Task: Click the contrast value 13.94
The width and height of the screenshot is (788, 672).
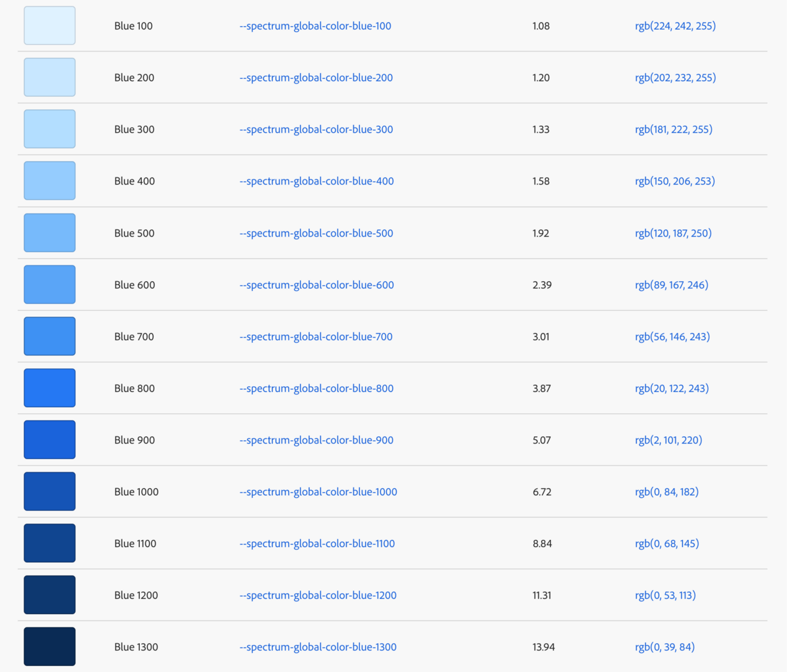Action: [x=544, y=647]
